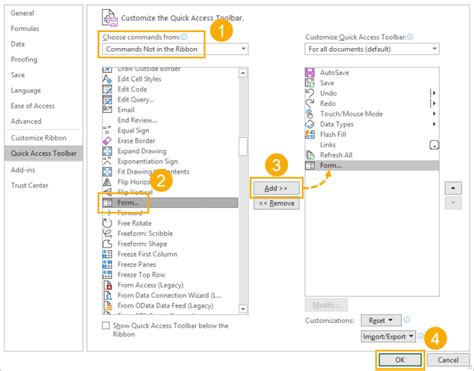Confirm with the OK button
Viewport: 474px width, 371px height.
[400, 360]
